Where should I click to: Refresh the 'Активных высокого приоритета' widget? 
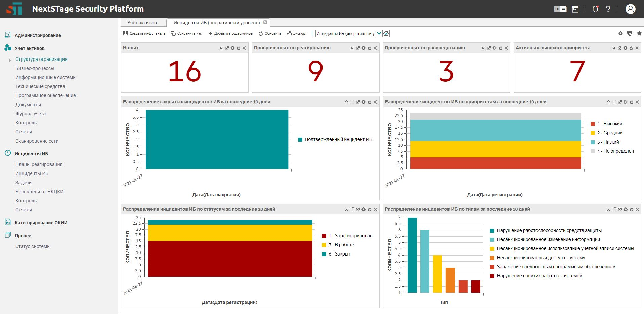coord(631,48)
